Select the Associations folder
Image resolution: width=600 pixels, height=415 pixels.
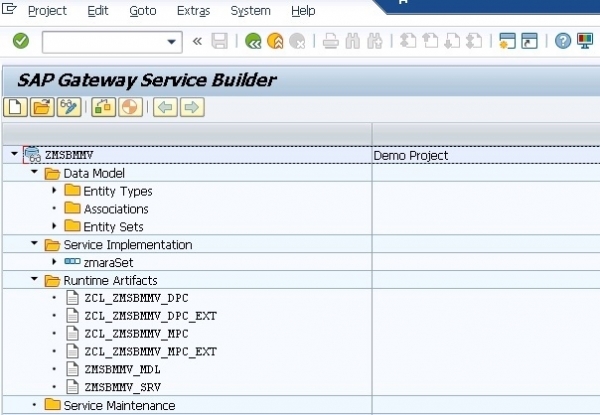[x=116, y=209]
